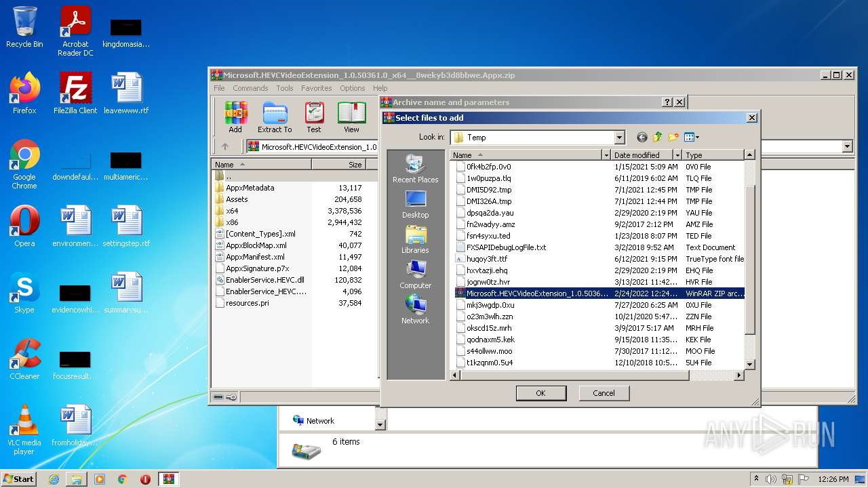Go back using dialog's back arrow icon
868x488 pixels.
(642, 138)
